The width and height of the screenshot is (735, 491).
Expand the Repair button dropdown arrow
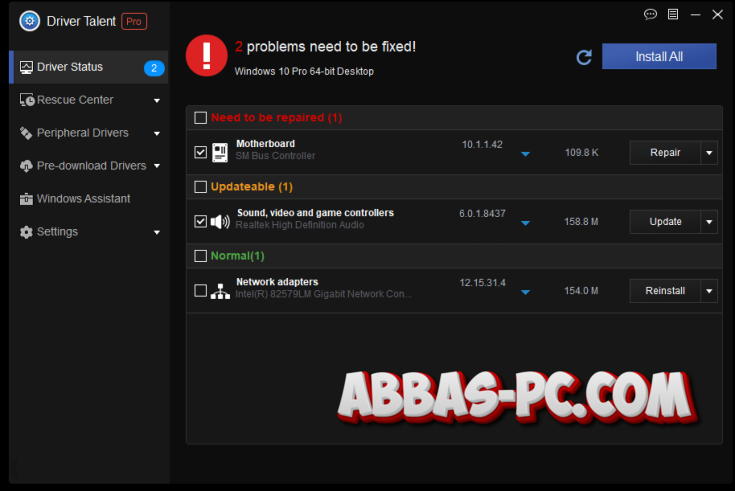click(x=709, y=153)
